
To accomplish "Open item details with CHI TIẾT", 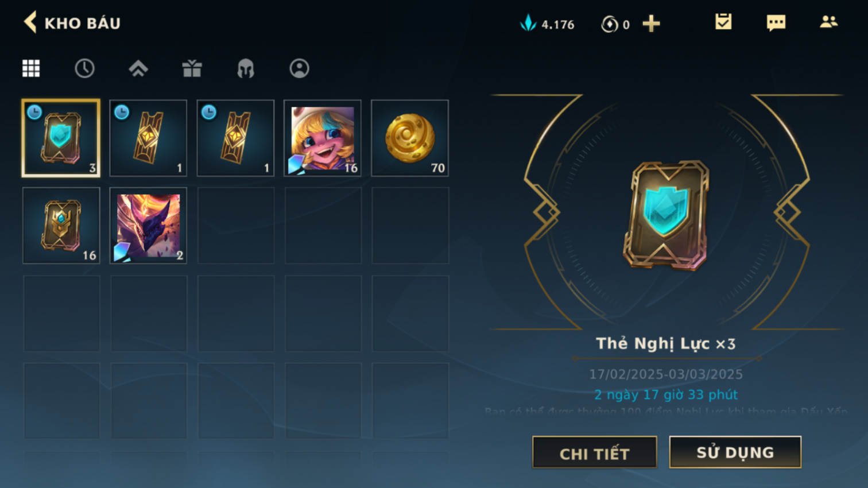I will (595, 452).
